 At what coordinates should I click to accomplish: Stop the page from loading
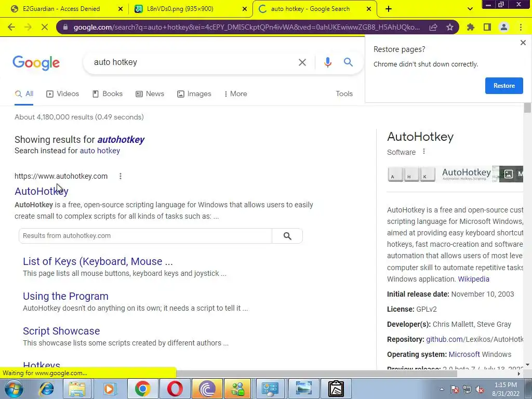coord(45,27)
